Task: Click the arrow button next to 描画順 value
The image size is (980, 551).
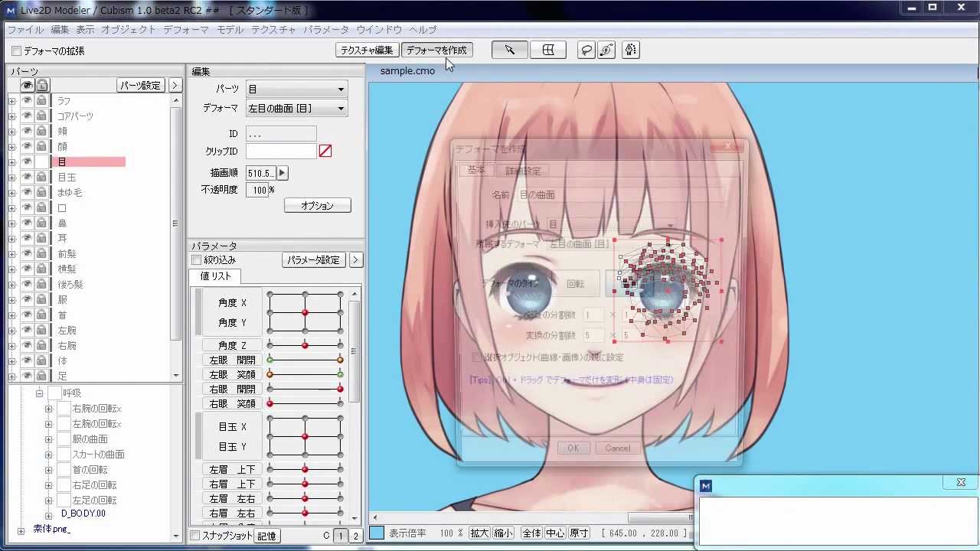Action: [x=282, y=173]
